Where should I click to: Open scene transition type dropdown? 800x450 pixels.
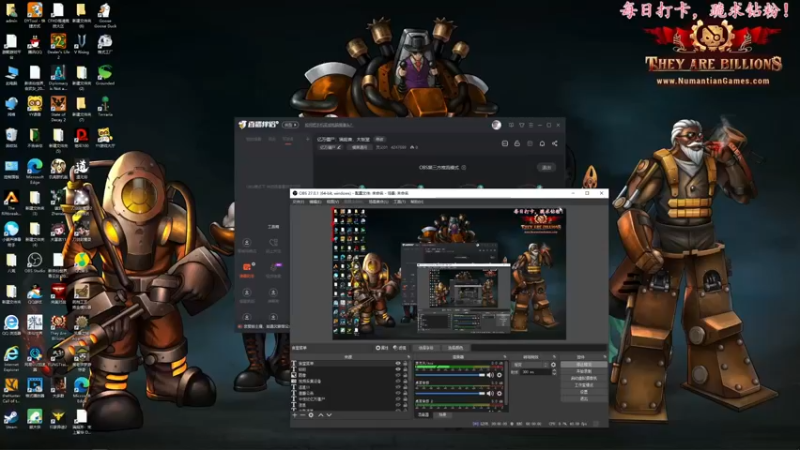[x=530, y=365]
